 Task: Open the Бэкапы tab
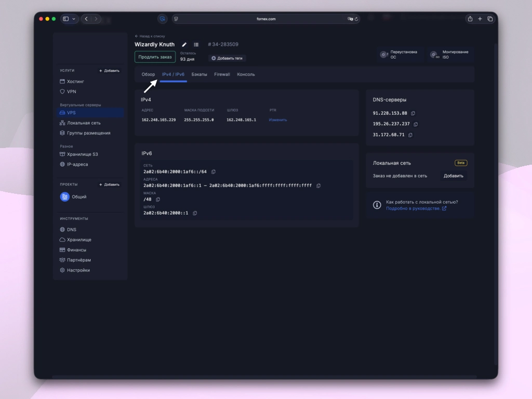click(x=199, y=74)
